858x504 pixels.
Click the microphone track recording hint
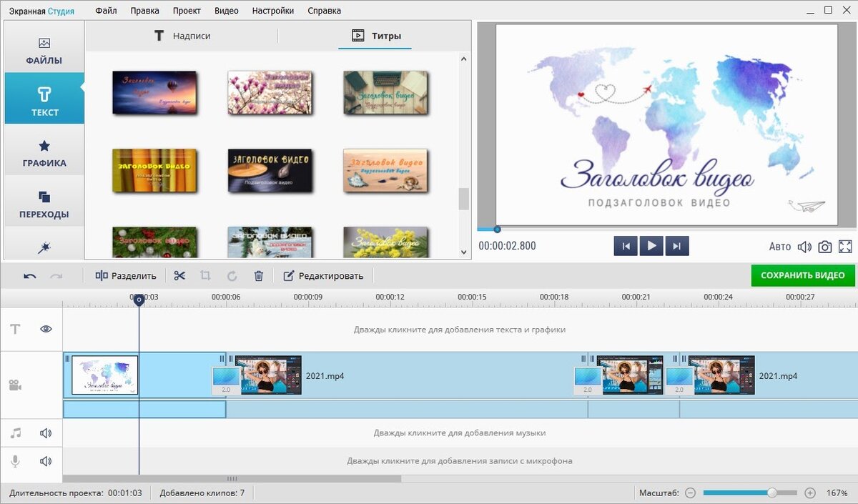coord(460,461)
